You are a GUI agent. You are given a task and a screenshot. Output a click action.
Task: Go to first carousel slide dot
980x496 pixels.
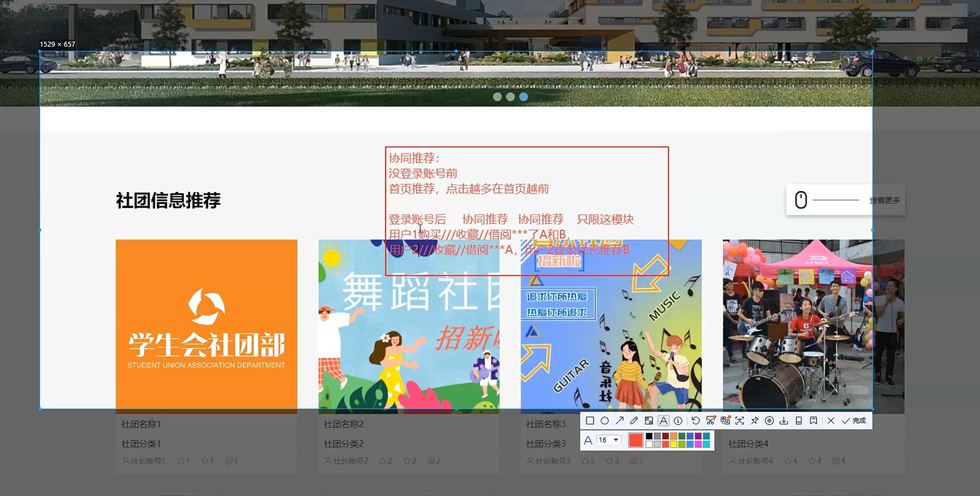point(497,96)
